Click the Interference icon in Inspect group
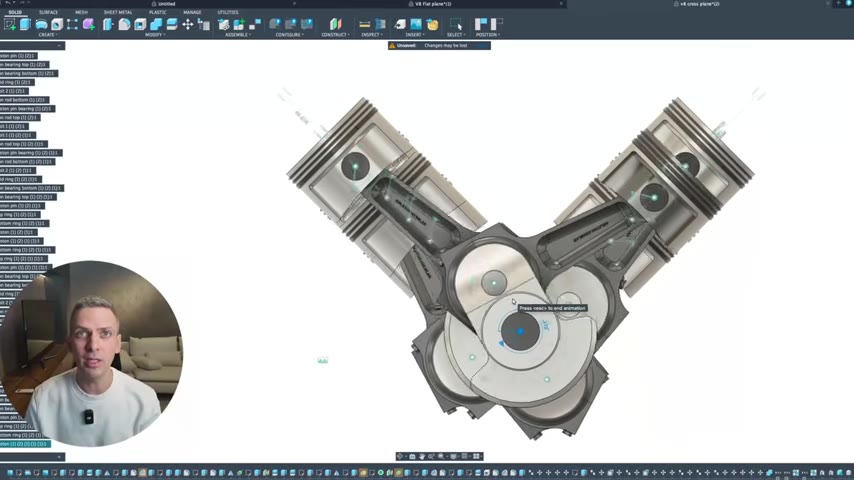The height and width of the screenshot is (480, 854). pos(380,24)
